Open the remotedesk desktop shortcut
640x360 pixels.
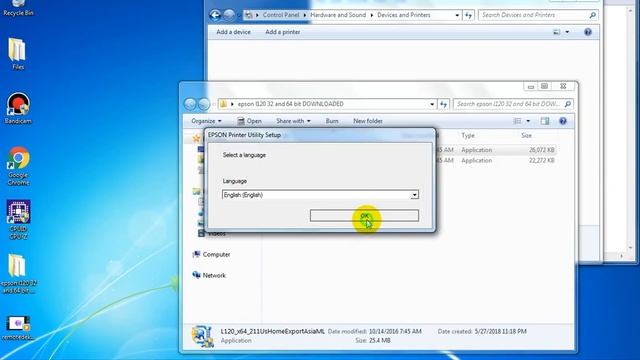18,328
